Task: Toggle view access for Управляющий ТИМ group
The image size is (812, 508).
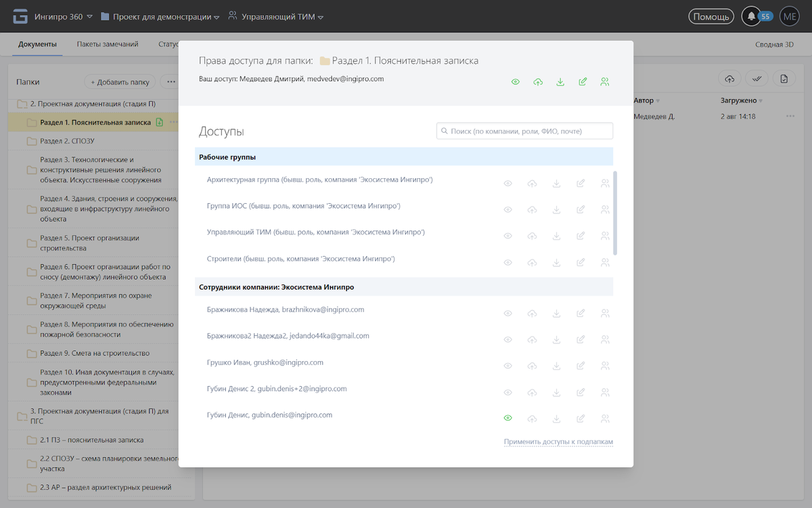Action: point(508,236)
